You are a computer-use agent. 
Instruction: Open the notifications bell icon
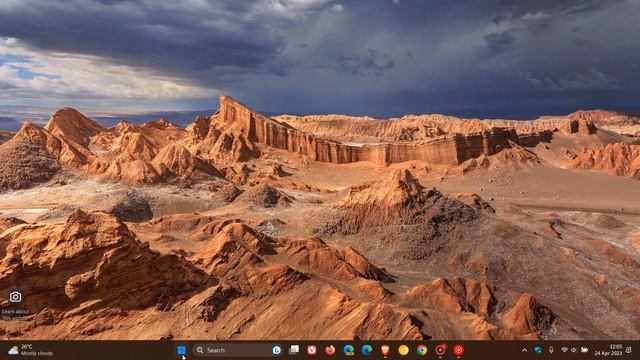pyautogui.click(x=629, y=350)
